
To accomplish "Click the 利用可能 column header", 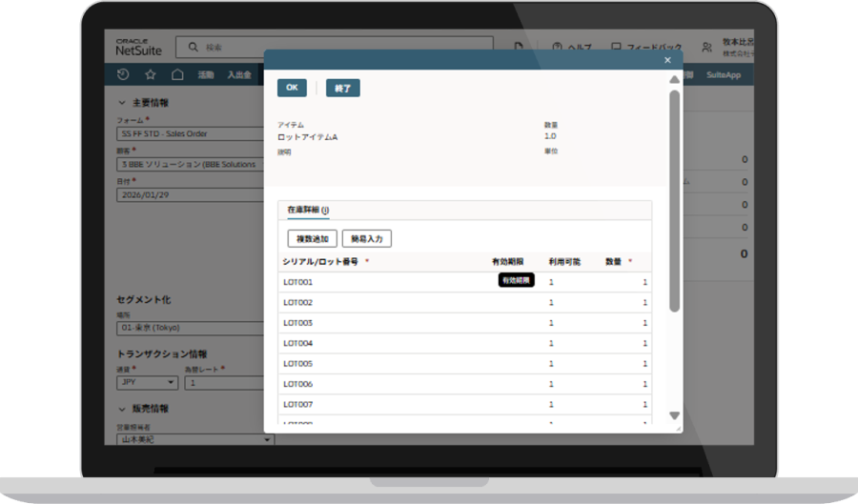I will coord(564,262).
